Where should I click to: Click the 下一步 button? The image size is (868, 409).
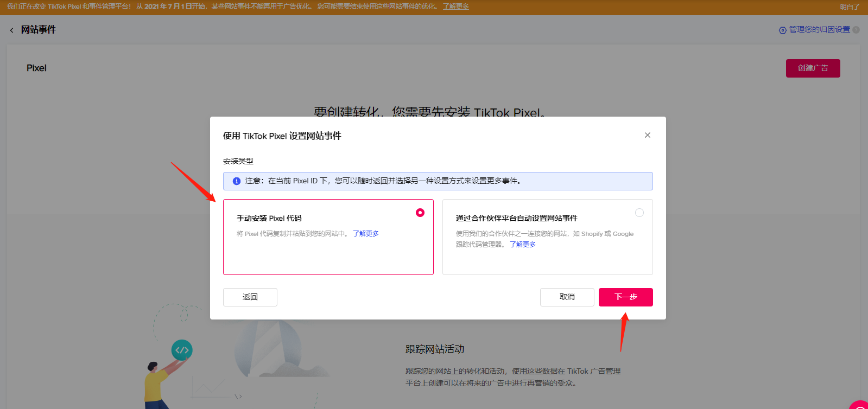[625, 297]
